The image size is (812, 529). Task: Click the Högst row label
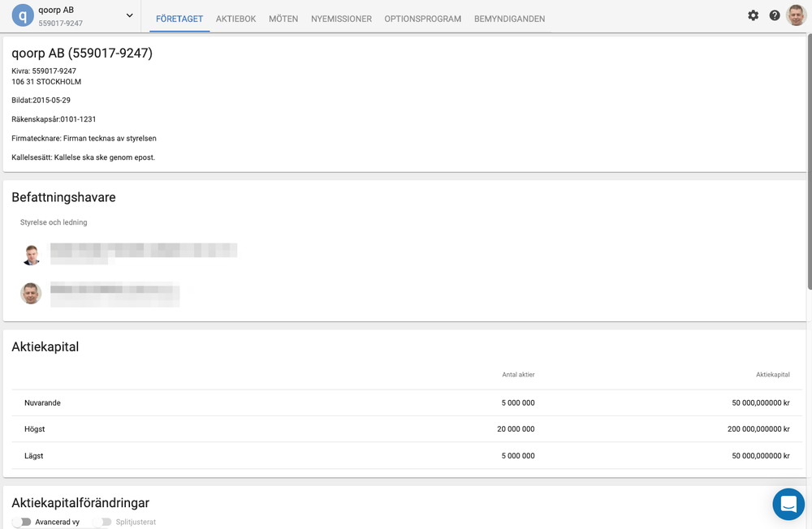coord(35,429)
